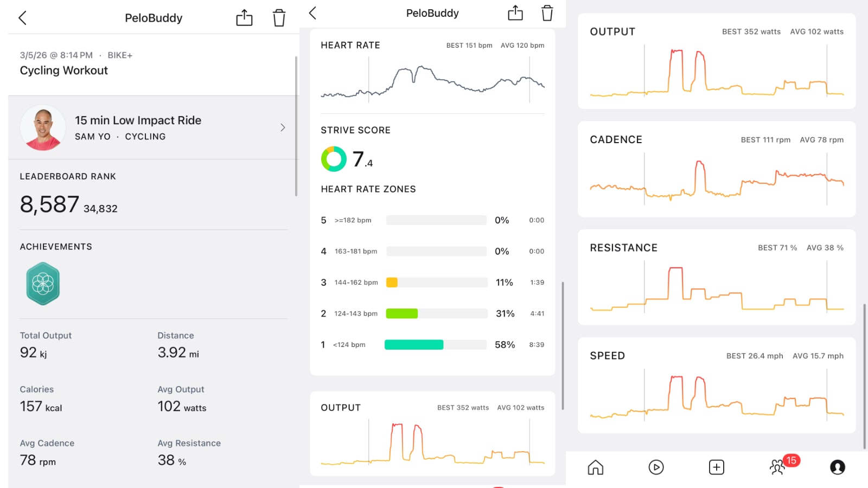Screen dimensions: 868x488
Task: Open the profile icon in bottom bar
Action: pyautogui.click(x=837, y=467)
